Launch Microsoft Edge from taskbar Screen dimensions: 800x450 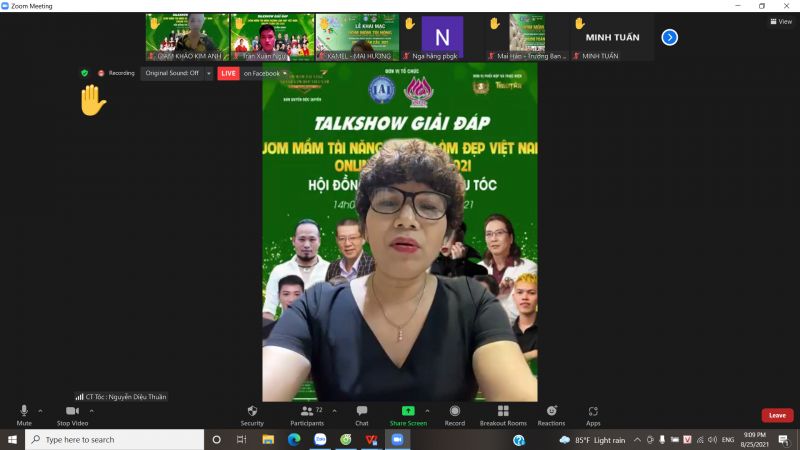click(x=294, y=439)
